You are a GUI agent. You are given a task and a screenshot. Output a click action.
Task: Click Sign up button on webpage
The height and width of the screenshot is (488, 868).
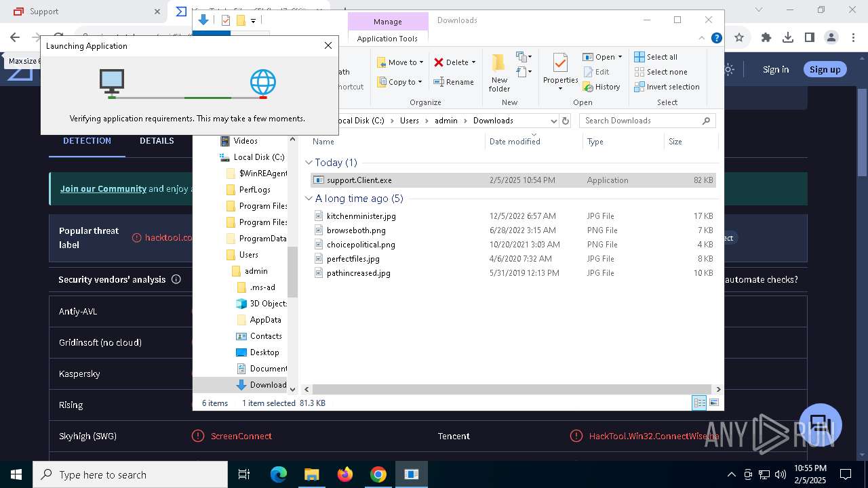coord(825,69)
